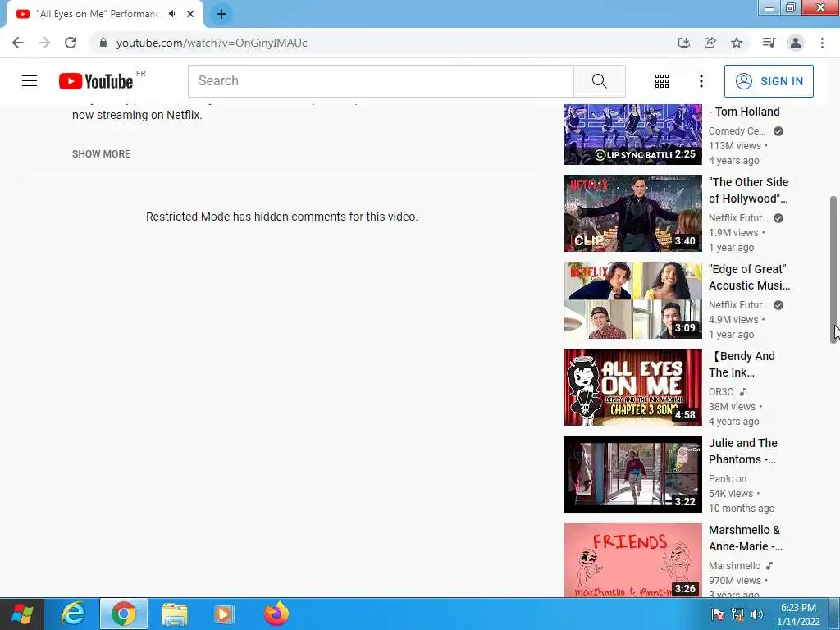Open the taskbar clock and date
The width and height of the screenshot is (840, 630).
click(798, 614)
